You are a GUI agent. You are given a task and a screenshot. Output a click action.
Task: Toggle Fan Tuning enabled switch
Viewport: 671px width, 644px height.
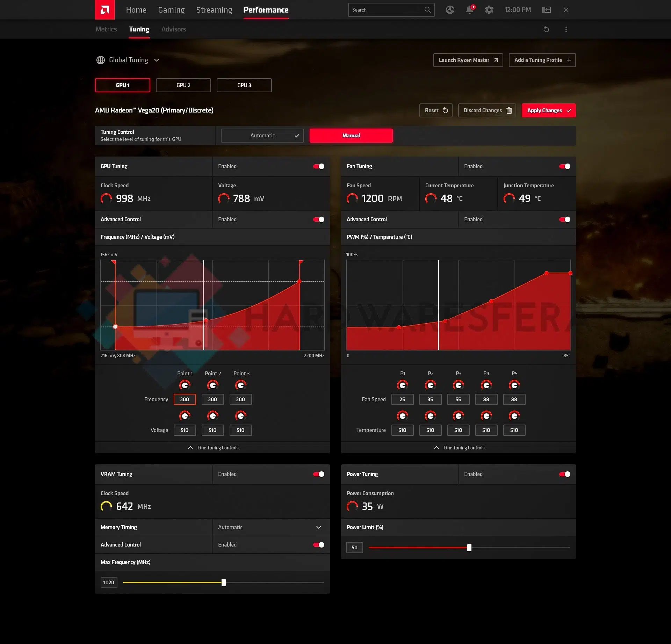565,166
